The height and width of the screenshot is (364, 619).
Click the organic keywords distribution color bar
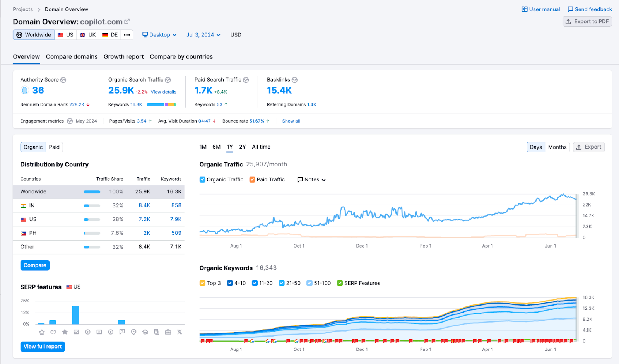coord(162,104)
